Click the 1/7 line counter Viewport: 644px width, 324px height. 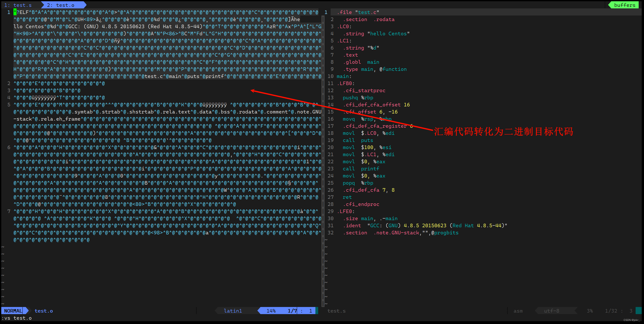click(x=292, y=311)
